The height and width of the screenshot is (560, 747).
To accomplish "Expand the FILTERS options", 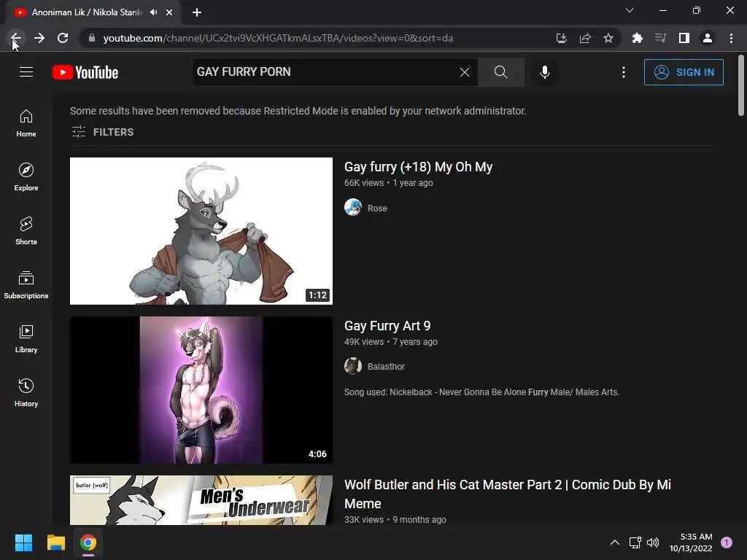I will 102,132.
